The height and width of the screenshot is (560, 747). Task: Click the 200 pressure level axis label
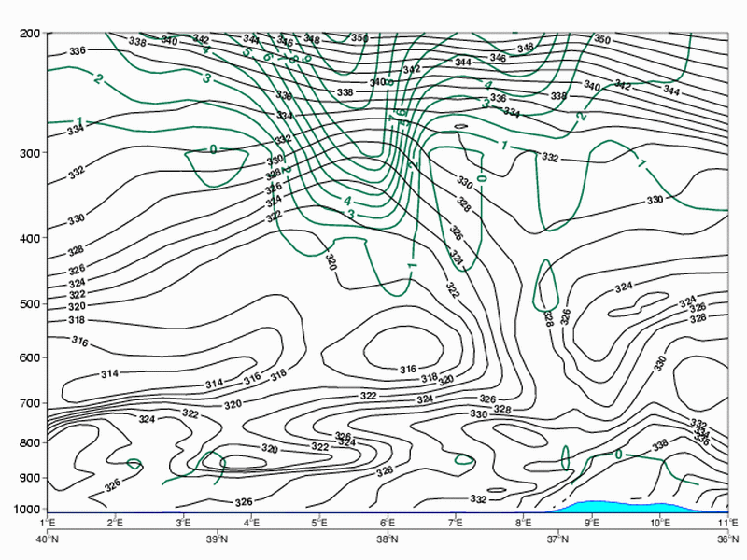pos(28,34)
